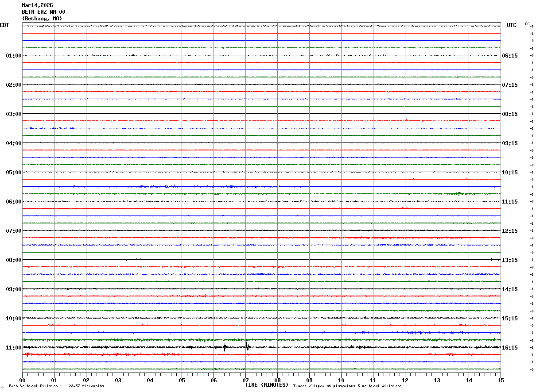Image resolution: width=536 pixels, height=392 pixels.
Task: Select the 05:00 CDT row label
Action: click(x=13, y=173)
